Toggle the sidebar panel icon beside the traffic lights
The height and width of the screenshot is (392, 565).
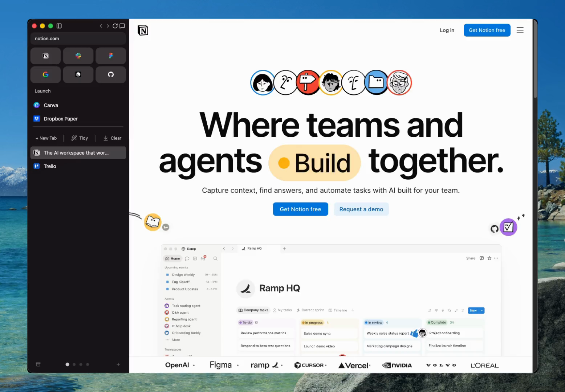pos(59,26)
